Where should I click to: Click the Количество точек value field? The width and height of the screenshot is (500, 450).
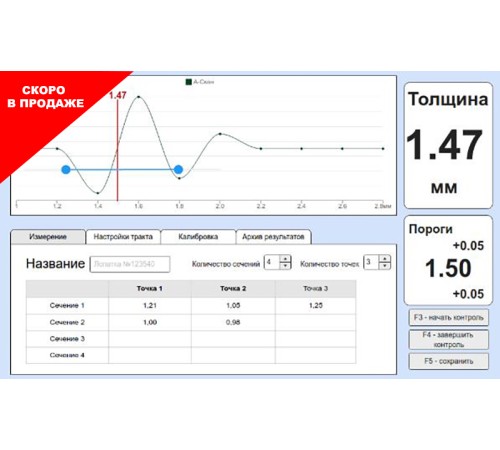click(x=372, y=262)
